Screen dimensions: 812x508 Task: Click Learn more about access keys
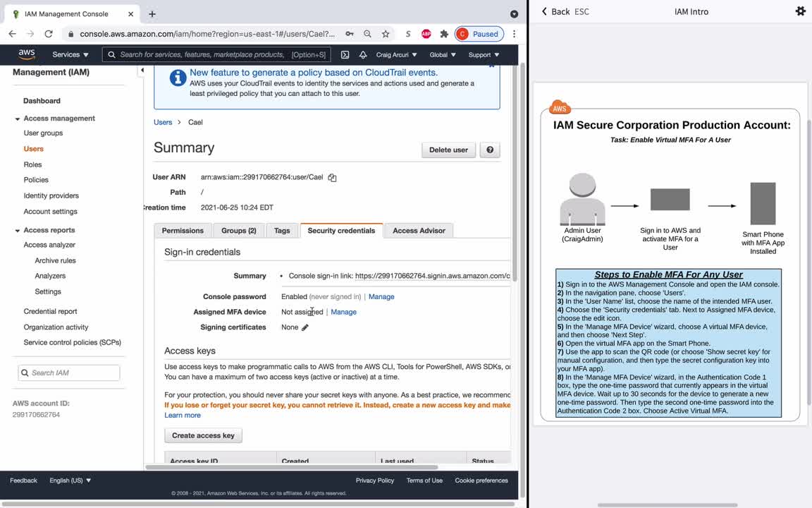(183, 415)
